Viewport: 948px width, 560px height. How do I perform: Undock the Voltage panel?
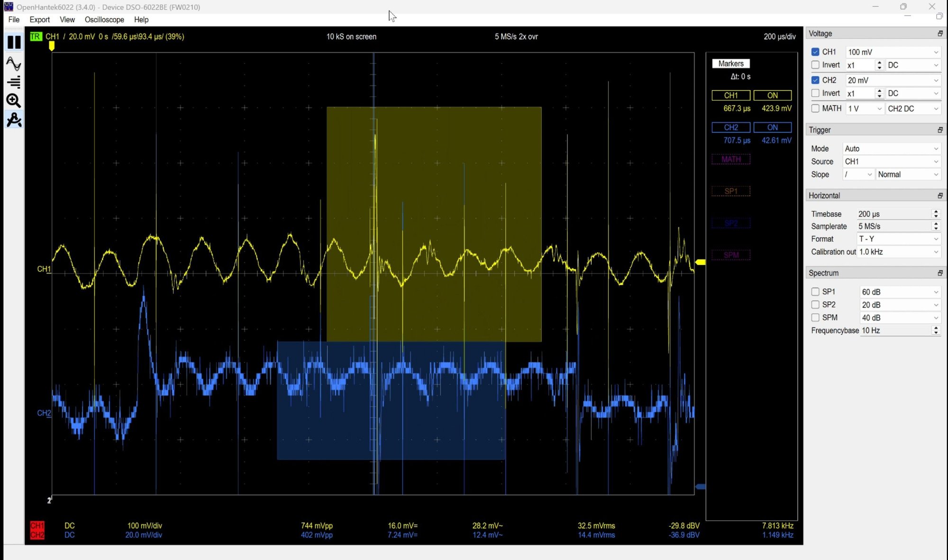939,33
